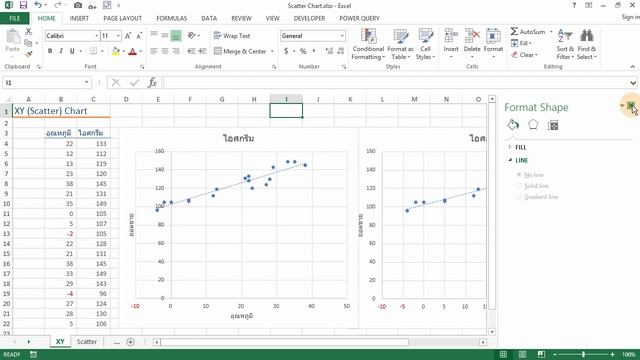Click the Orientation text angle icon
This screenshot has width=640, height=360.
click(191, 36)
